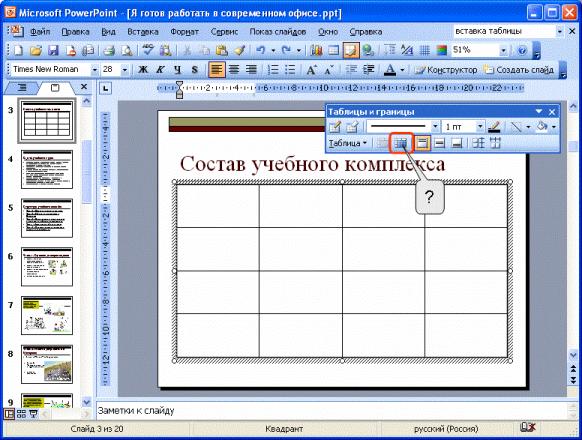
Task: Toggle Align Bottom cell alignment
Action: [x=457, y=143]
